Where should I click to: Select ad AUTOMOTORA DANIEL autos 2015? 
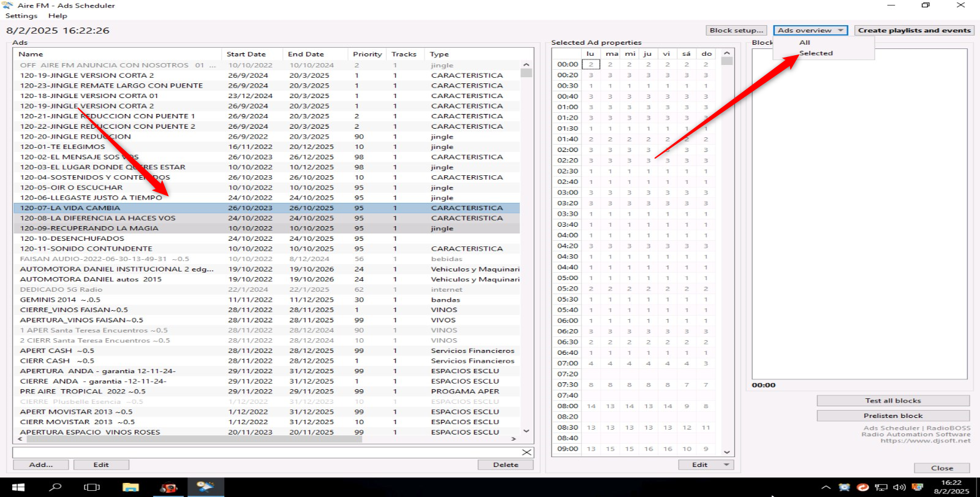tap(266, 279)
